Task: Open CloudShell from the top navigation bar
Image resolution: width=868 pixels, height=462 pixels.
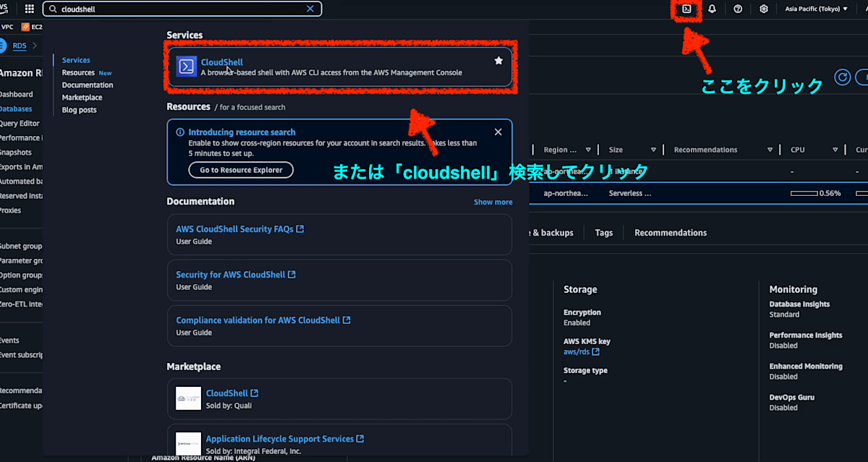Action: (686, 9)
